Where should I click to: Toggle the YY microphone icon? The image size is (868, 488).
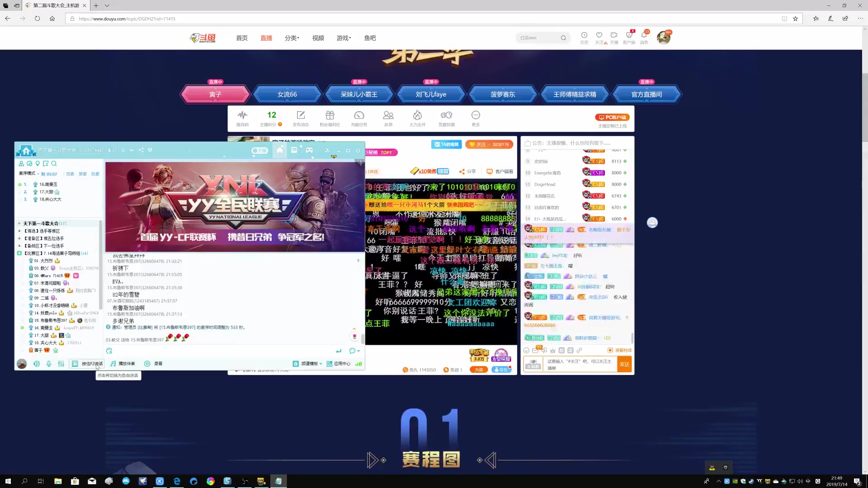click(49, 364)
